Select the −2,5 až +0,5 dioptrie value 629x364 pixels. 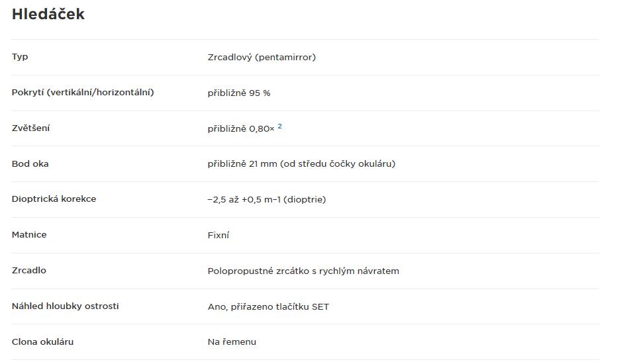(266, 200)
